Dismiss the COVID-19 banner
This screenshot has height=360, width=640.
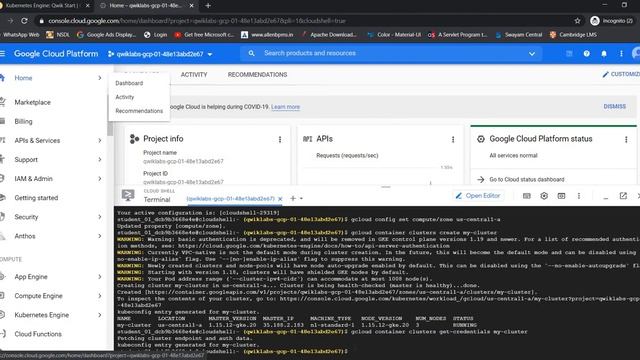pyautogui.click(x=614, y=107)
